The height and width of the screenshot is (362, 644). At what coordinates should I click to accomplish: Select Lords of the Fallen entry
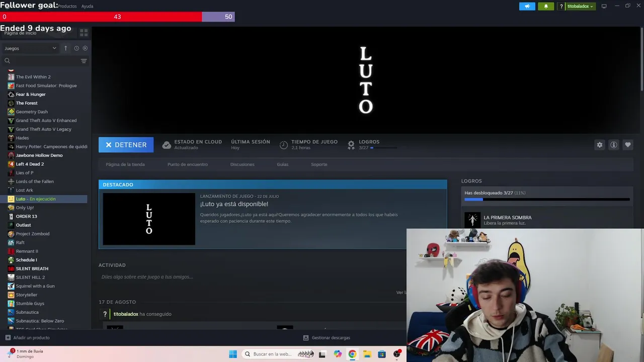point(35,182)
